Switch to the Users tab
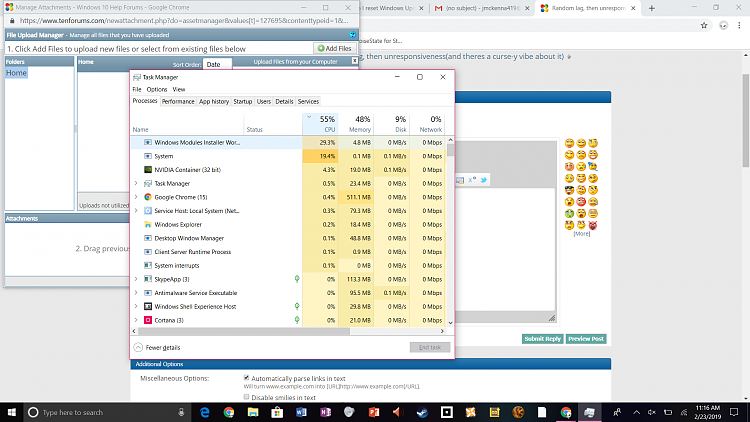Image resolution: width=750 pixels, height=422 pixels. [x=264, y=101]
